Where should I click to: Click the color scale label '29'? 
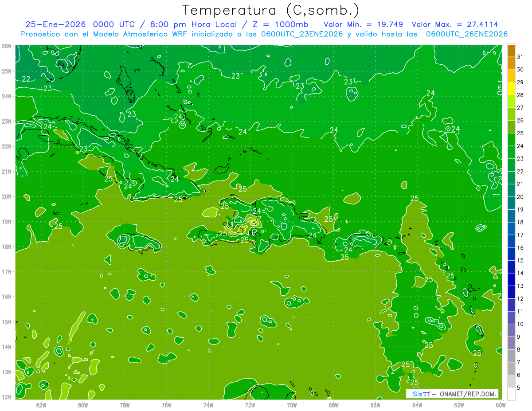[520, 82]
